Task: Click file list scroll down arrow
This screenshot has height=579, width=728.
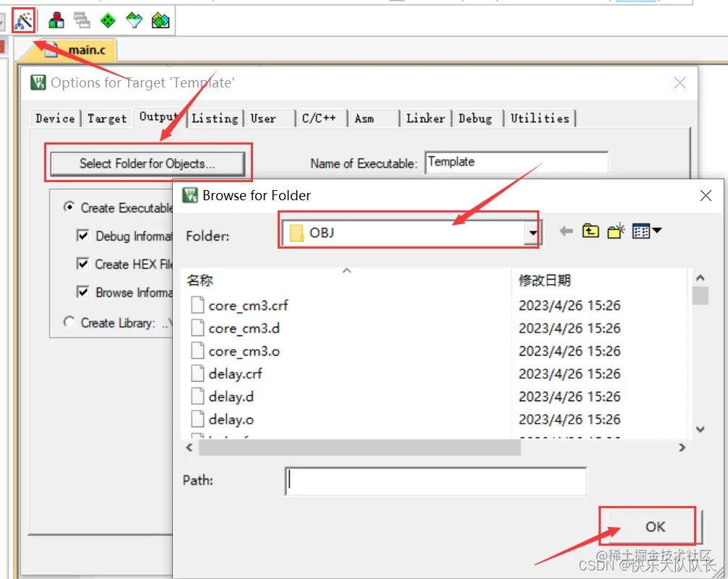Action: [701, 429]
